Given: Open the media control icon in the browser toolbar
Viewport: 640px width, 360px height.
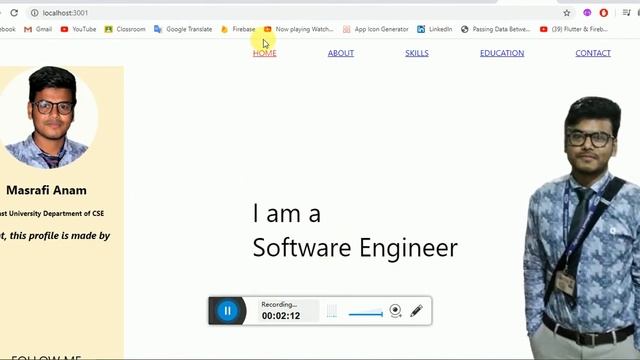Looking at the screenshot, I should pos(626,13).
